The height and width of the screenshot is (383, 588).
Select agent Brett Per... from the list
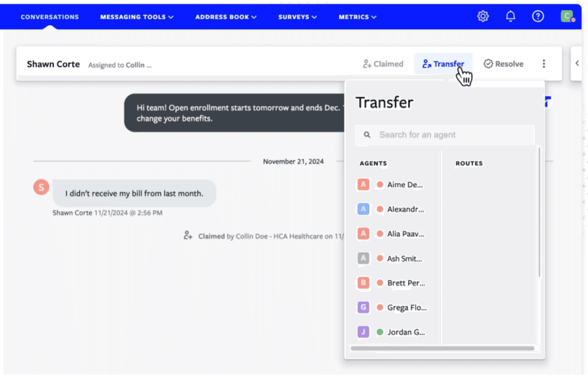(x=405, y=283)
